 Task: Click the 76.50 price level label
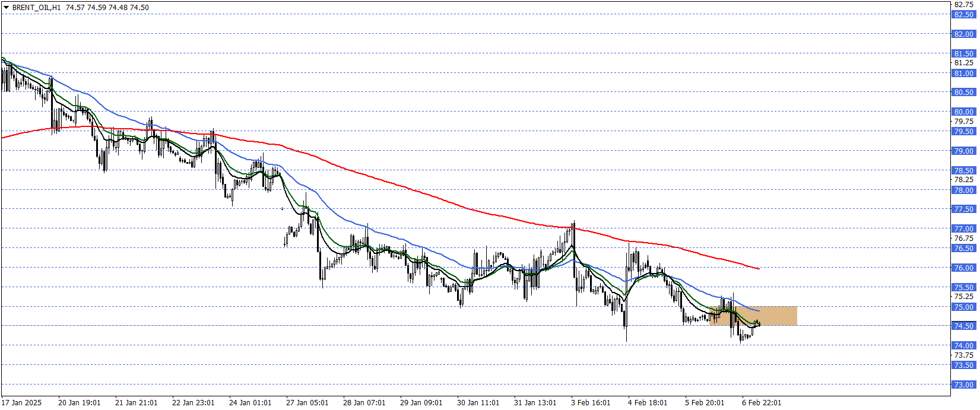tap(964, 248)
